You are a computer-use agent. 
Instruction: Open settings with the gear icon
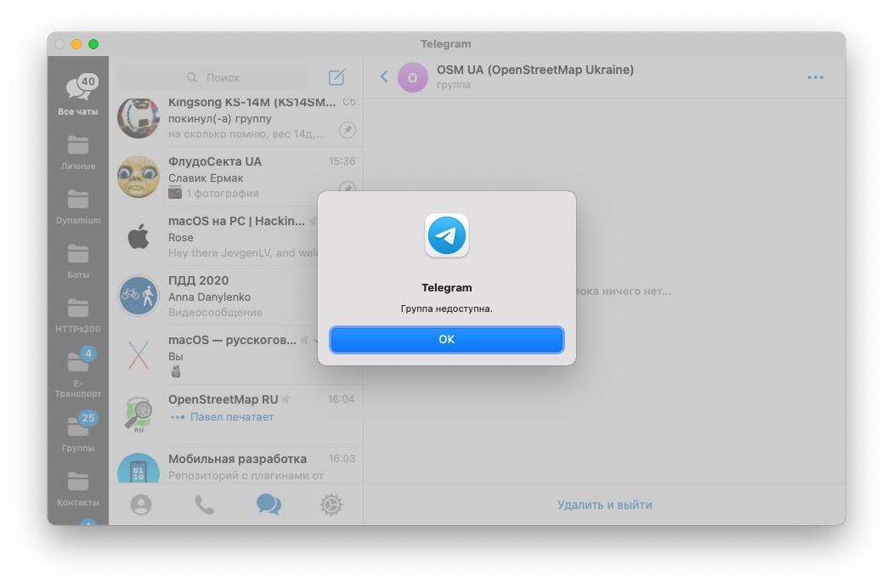coord(331,505)
